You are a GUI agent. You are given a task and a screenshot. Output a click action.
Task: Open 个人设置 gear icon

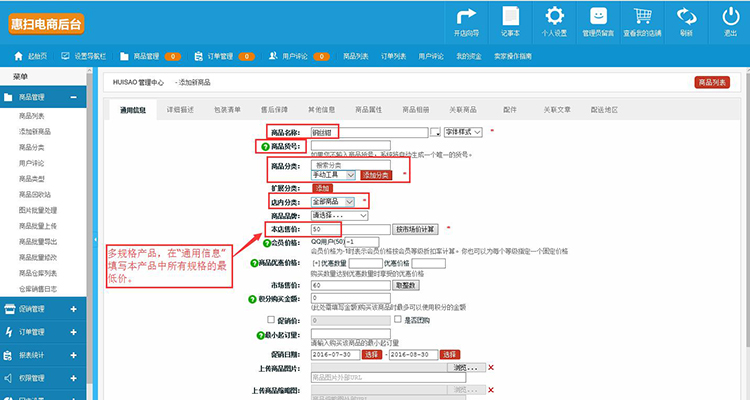[554, 16]
